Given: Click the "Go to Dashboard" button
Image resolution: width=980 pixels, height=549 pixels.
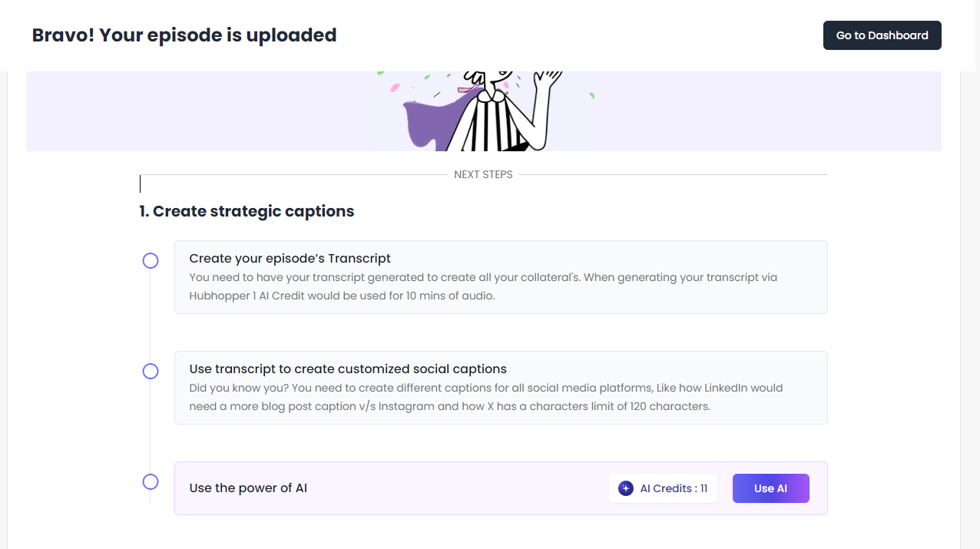Looking at the screenshot, I should 882,35.
